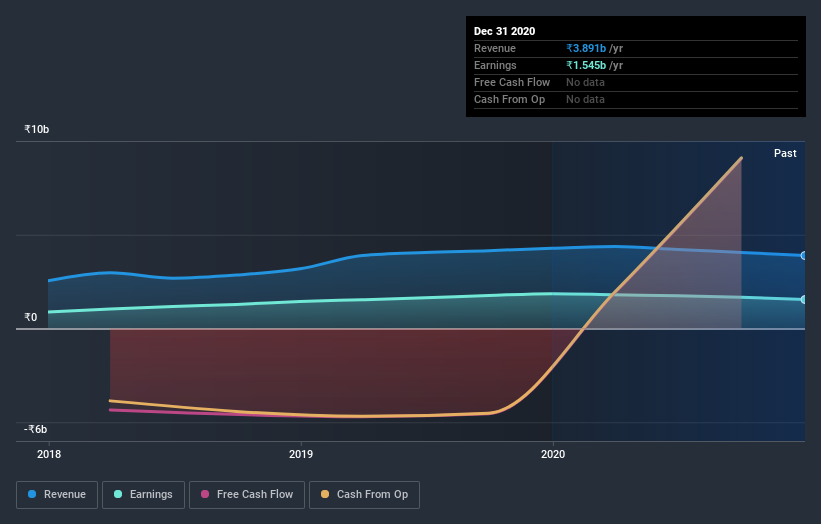Click the -₹6b y-axis label
821x524 pixels.
35,429
